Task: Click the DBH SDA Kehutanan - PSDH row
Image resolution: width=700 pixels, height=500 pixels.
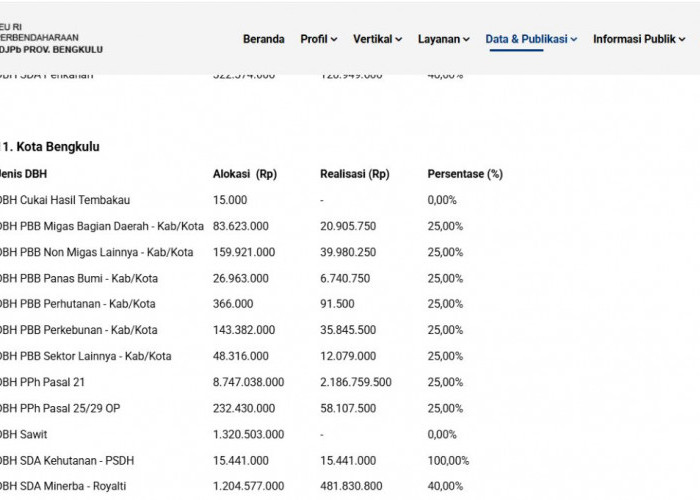Action: pos(252,461)
